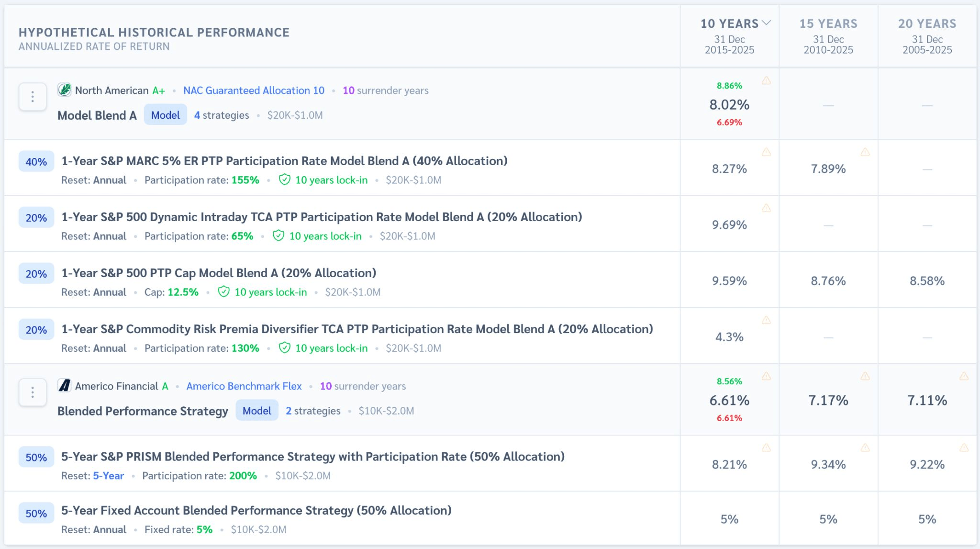Select 5-Year Fixed Account Blended Performance title

point(256,510)
